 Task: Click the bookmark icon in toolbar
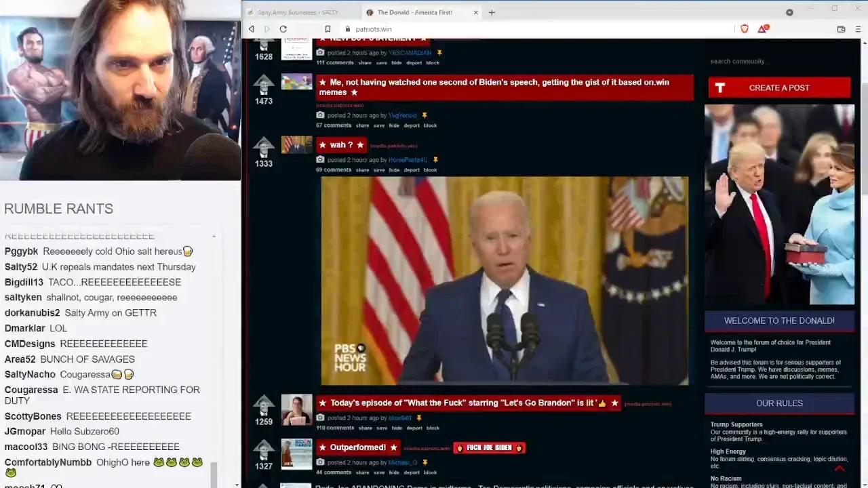[328, 29]
